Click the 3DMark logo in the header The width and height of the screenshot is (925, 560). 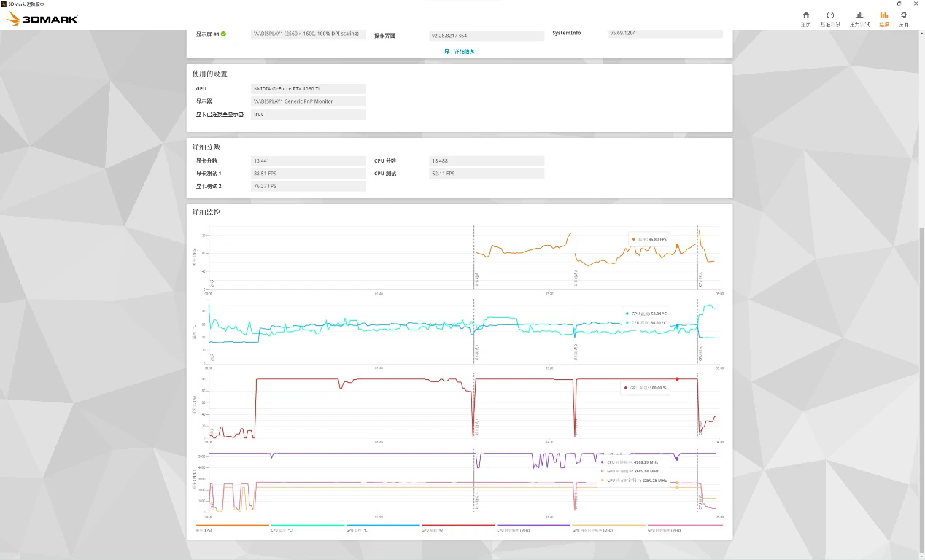[x=42, y=19]
